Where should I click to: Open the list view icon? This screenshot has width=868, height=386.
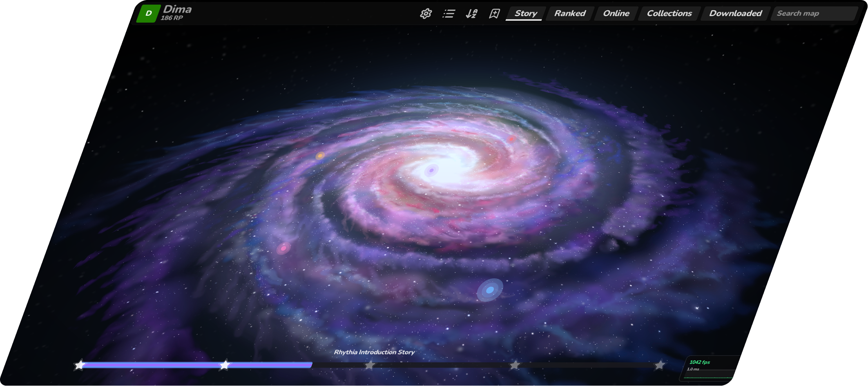(x=449, y=14)
